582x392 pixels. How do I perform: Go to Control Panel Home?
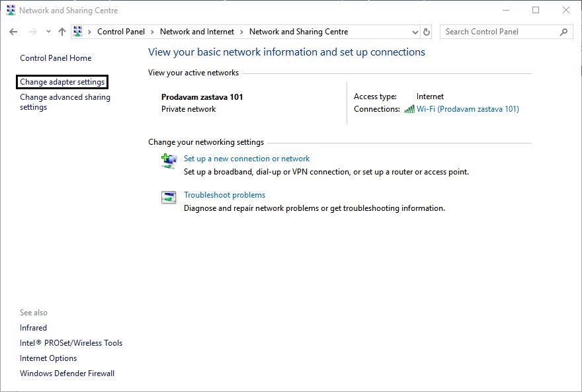pyautogui.click(x=56, y=58)
